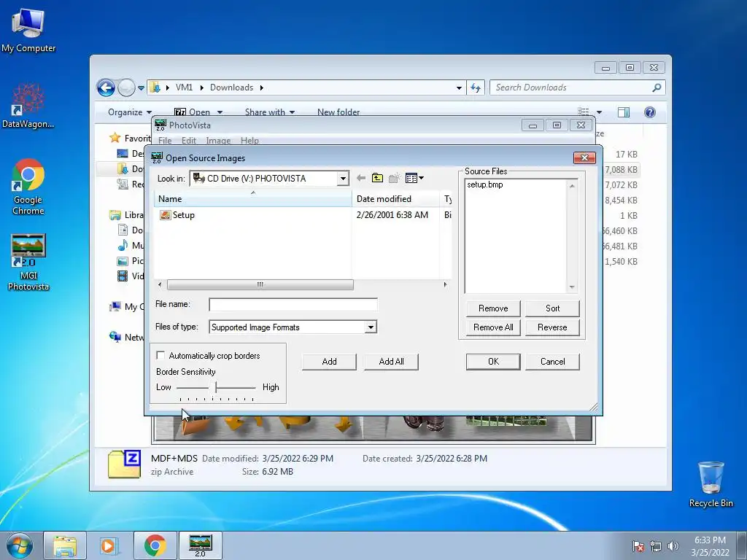This screenshot has height=560, width=747.
Task: Click the volume speaker tray icon
Action: point(673,546)
